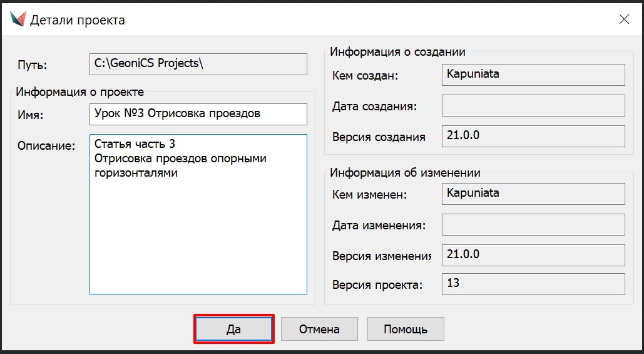This screenshot has width=644, height=354.
Task: Click the Описание label
Action: [46, 146]
